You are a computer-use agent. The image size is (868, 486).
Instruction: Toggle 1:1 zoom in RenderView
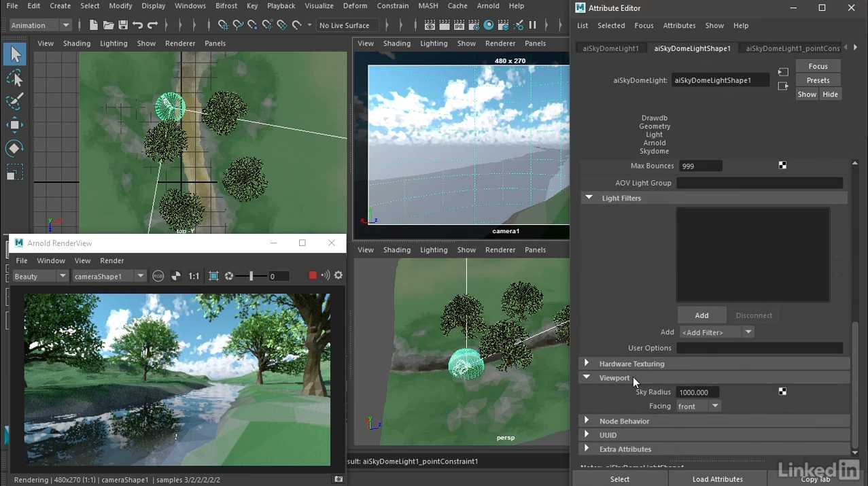coord(194,276)
